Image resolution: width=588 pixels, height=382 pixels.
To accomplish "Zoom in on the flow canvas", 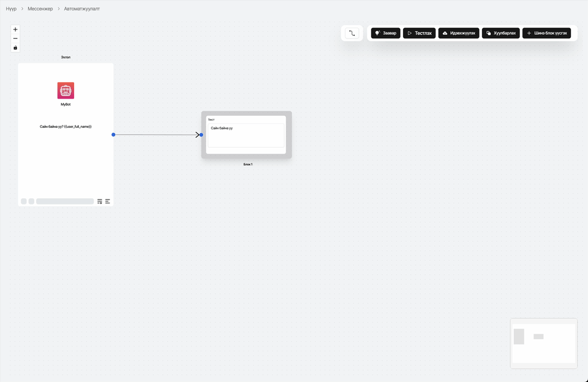I will 15,29.
